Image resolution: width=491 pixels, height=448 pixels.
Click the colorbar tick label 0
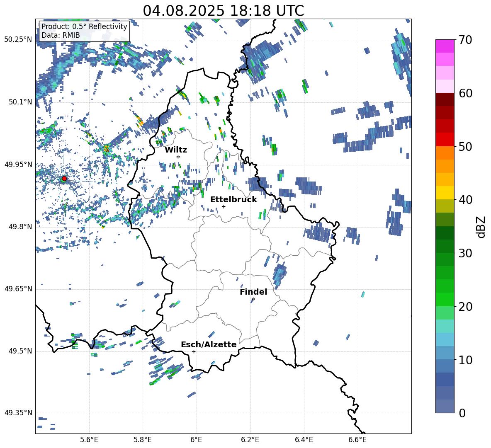point(462,413)
